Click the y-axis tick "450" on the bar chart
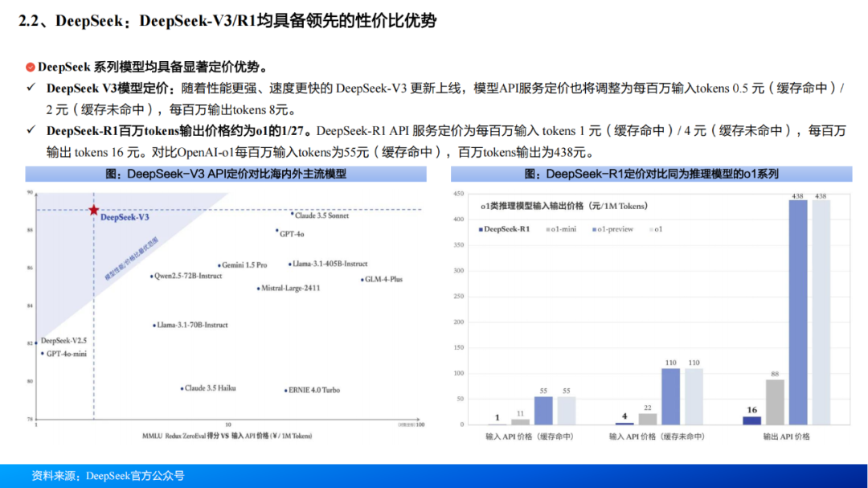Screen dimensions: 868x488 pos(458,194)
